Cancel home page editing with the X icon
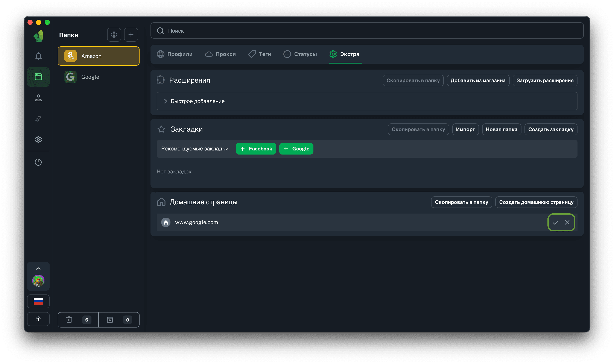 pyautogui.click(x=567, y=222)
